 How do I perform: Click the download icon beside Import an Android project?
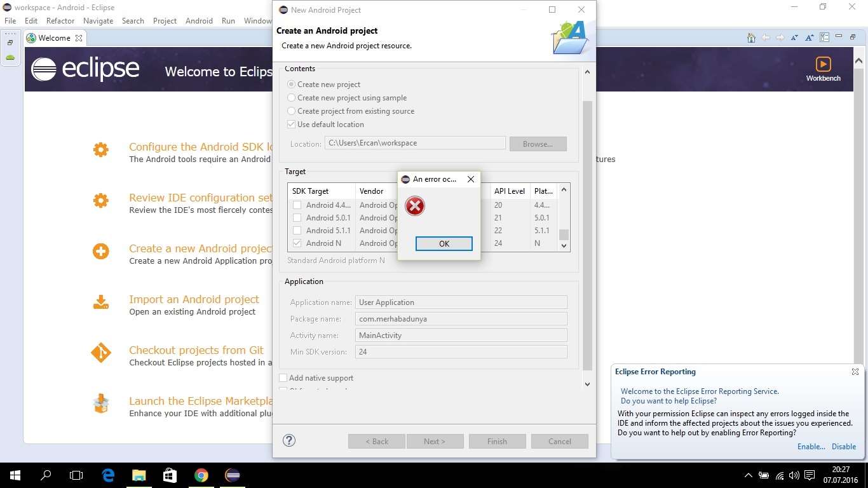tap(100, 302)
